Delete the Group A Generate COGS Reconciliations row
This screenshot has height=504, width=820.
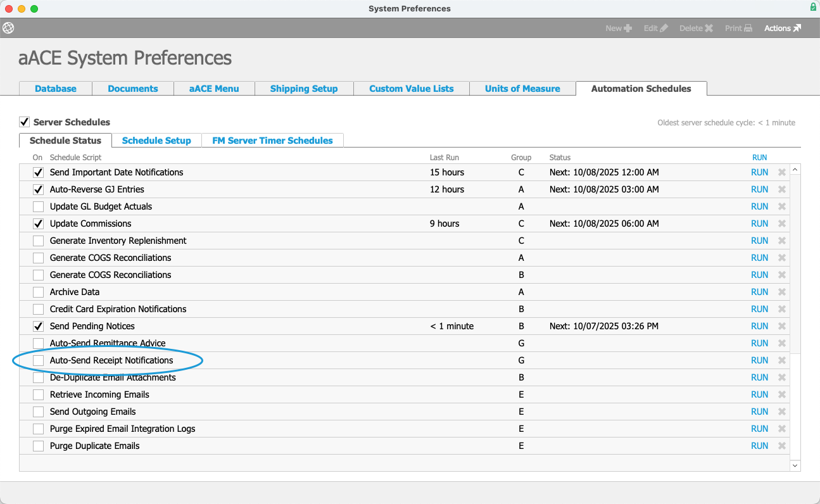pos(782,258)
